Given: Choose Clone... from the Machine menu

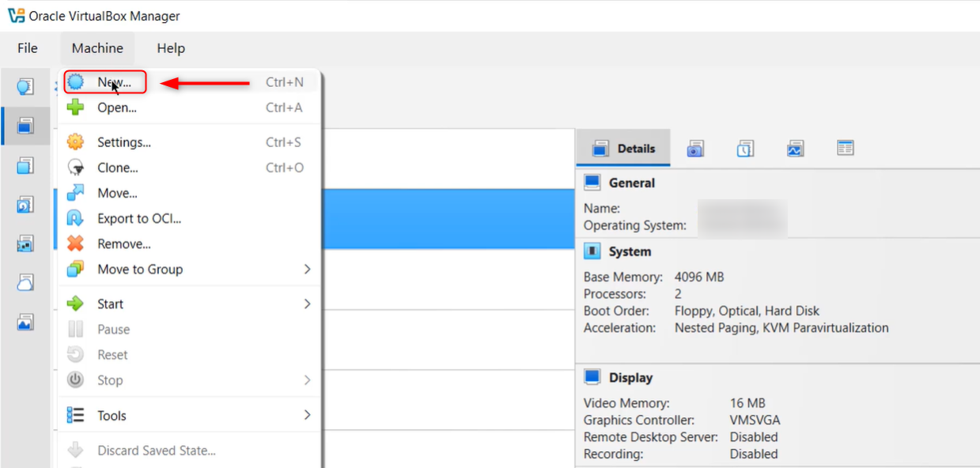Looking at the screenshot, I should point(188,168).
